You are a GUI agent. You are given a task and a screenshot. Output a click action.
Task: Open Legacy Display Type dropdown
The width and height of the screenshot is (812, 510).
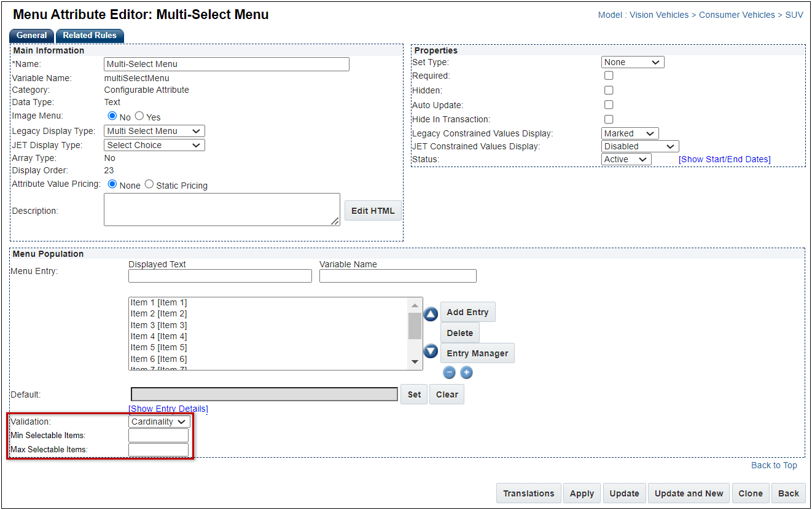click(154, 131)
